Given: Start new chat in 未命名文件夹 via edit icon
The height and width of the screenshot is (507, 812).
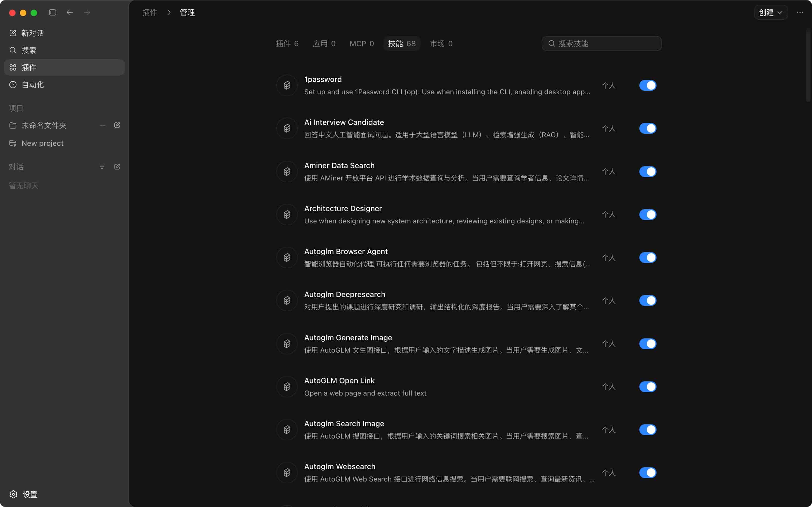Looking at the screenshot, I should (117, 125).
